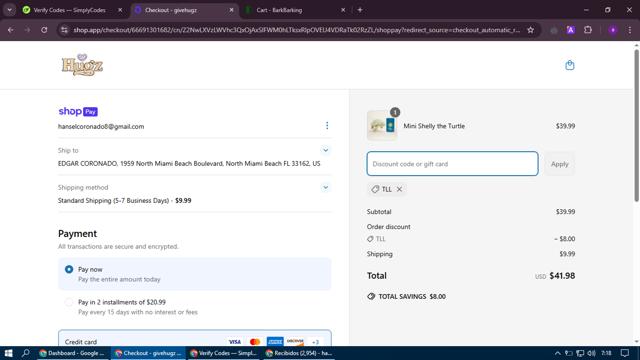Click the Credit card payment row
The width and height of the screenshot is (640, 360).
coord(195,338)
